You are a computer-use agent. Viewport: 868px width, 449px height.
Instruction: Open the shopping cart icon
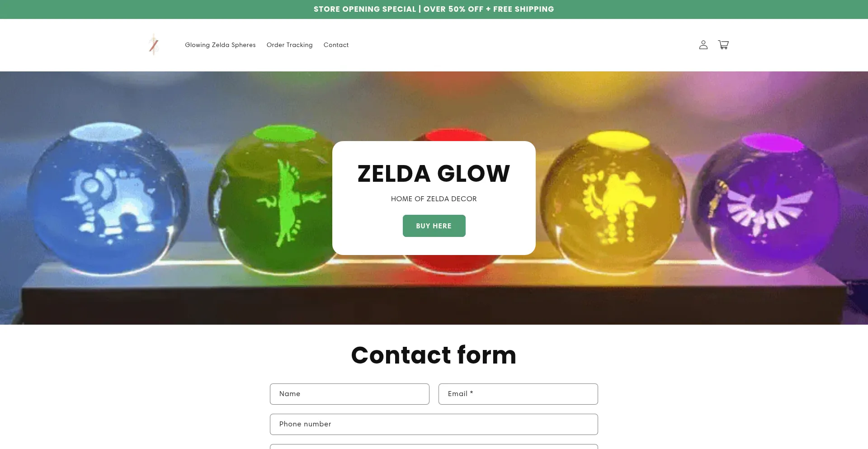coord(723,45)
